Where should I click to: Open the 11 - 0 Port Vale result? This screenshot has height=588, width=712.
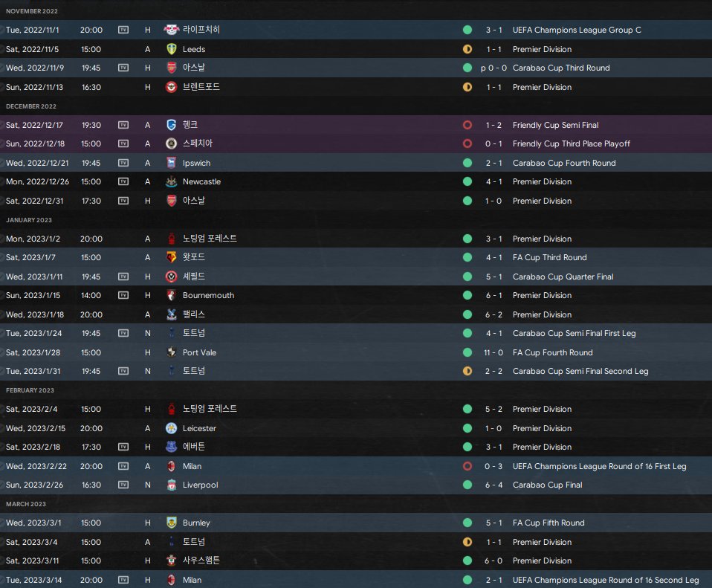pyautogui.click(x=493, y=352)
